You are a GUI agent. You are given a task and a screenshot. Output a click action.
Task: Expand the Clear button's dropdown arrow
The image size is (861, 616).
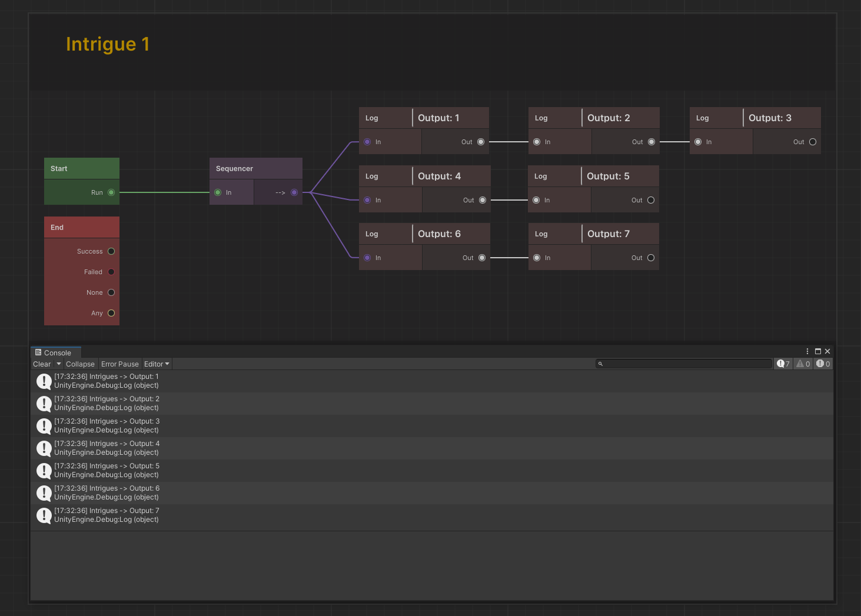point(59,364)
